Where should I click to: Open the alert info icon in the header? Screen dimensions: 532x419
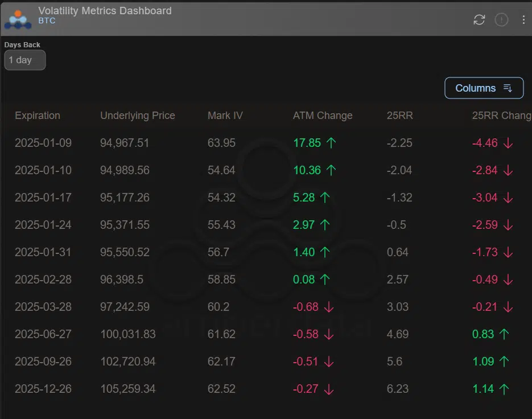click(x=501, y=20)
